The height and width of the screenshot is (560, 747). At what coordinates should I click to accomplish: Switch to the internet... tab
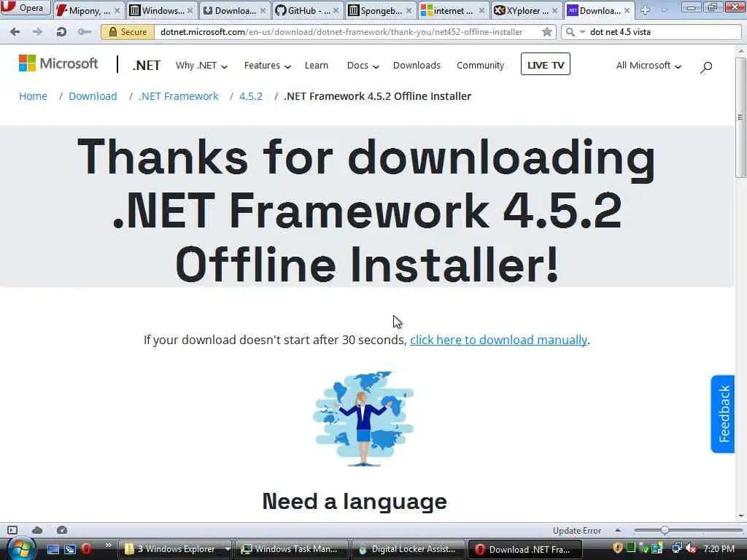[x=454, y=10]
